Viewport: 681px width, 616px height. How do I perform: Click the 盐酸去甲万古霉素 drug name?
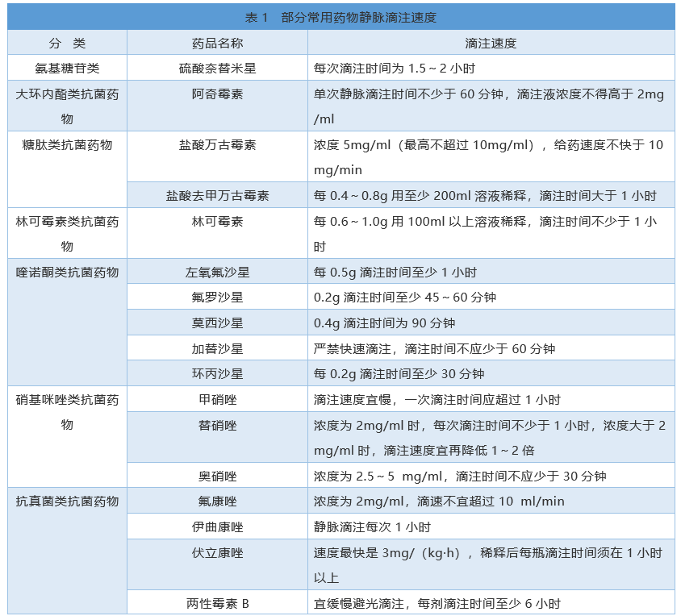pyautogui.click(x=217, y=195)
